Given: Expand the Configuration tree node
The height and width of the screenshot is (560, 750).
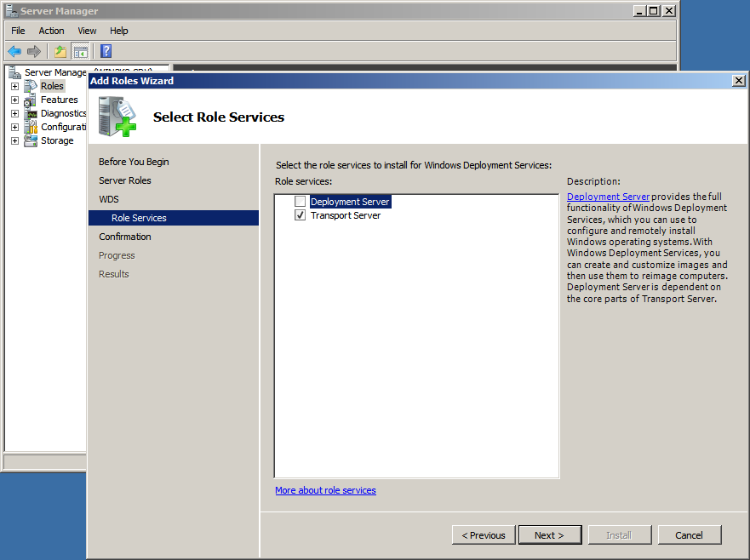Looking at the screenshot, I should (14, 127).
